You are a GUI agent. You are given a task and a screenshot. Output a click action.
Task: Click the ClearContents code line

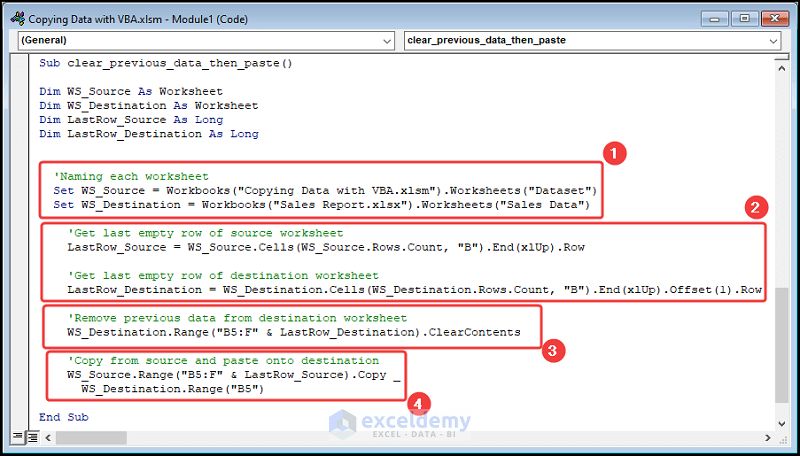coord(294,333)
